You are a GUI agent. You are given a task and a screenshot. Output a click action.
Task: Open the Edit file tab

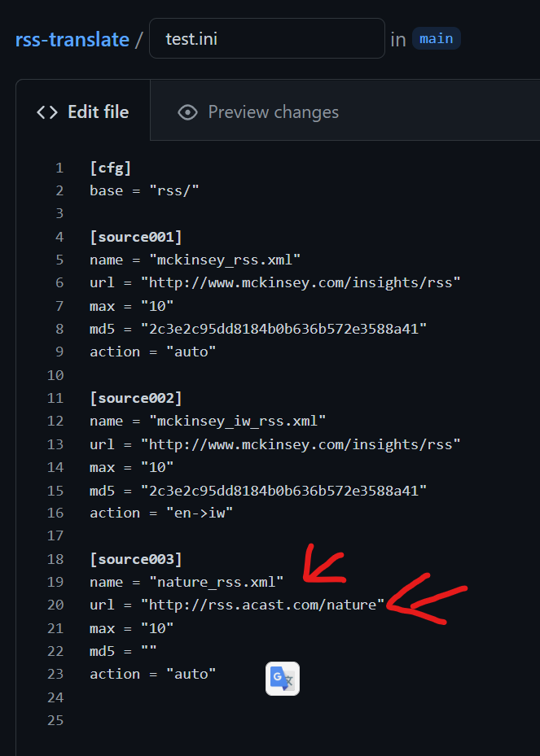[83, 112]
